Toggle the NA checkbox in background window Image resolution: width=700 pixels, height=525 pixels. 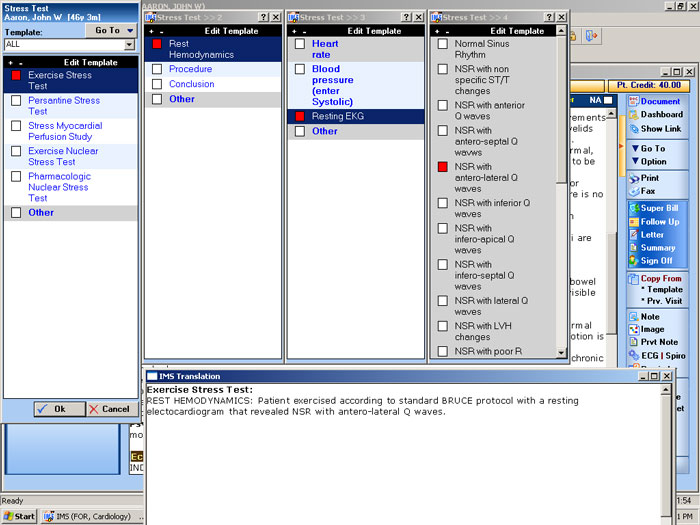click(608, 100)
